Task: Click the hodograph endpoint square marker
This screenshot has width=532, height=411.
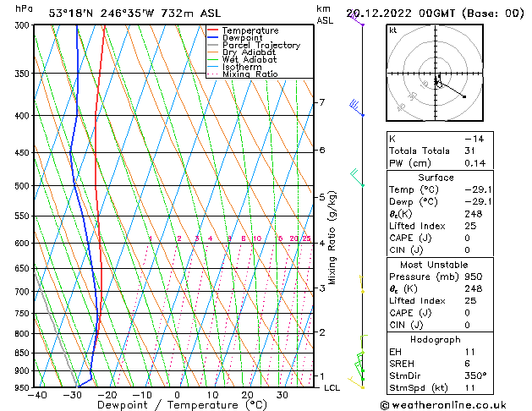Action: coord(464,97)
